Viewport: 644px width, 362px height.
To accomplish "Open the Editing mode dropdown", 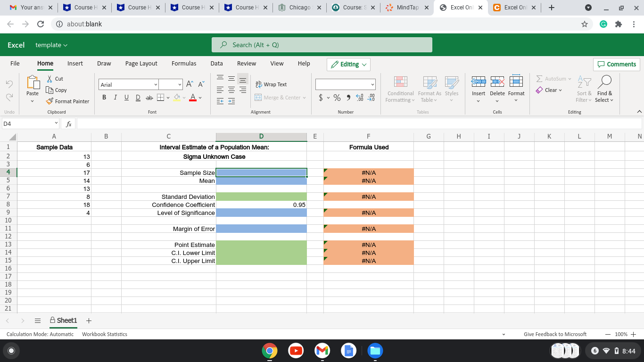I will 348,64.
